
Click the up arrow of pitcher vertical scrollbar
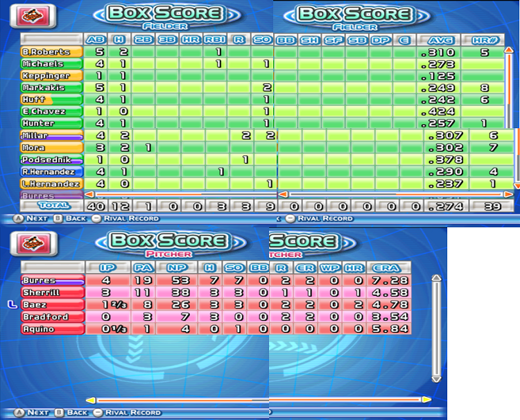click(436, 278)
